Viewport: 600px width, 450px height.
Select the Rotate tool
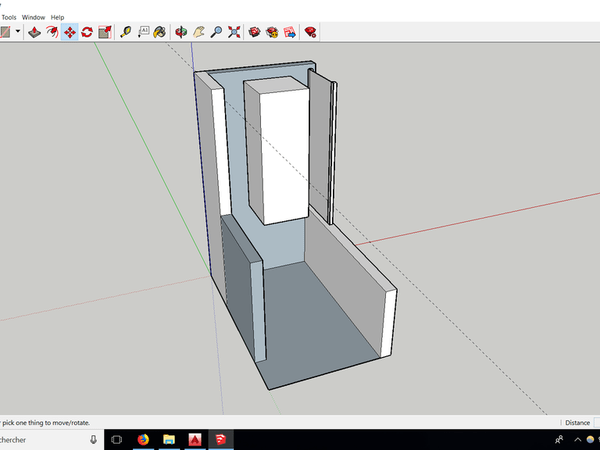pyautogui.click(x=87, y=32)
